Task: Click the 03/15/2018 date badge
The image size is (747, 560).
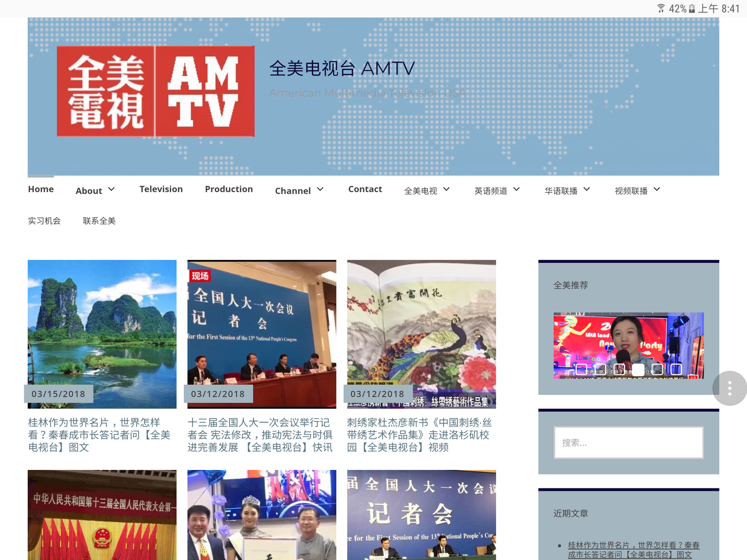Action: point(58,394)
